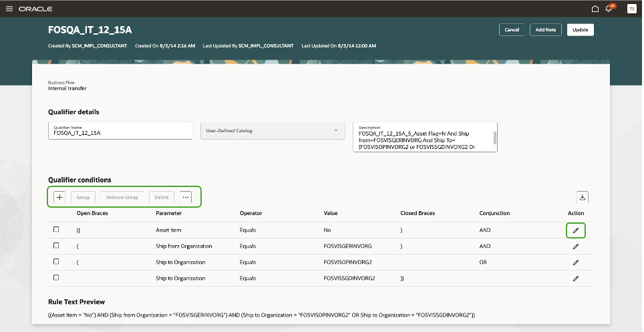Open the more actions ellipsis button
This screenshot has width=644, height=332.
[x=186, y=197]
